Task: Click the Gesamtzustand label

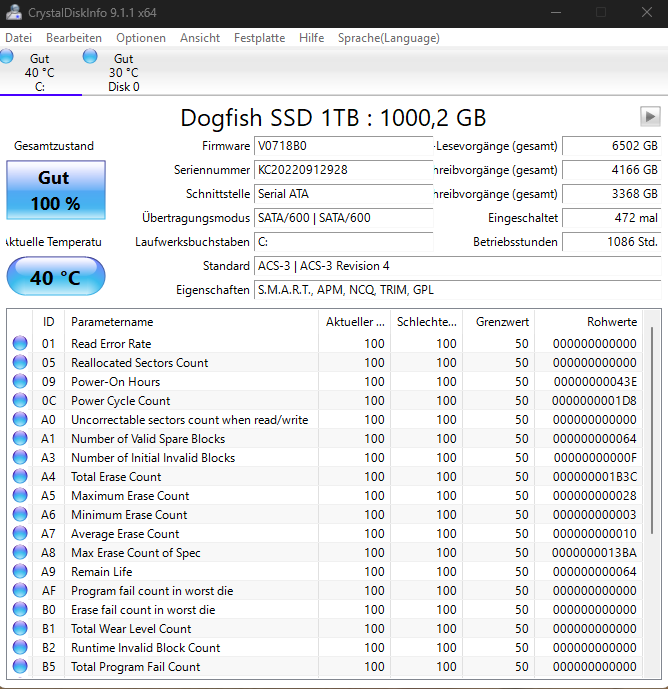Action: 54,146
